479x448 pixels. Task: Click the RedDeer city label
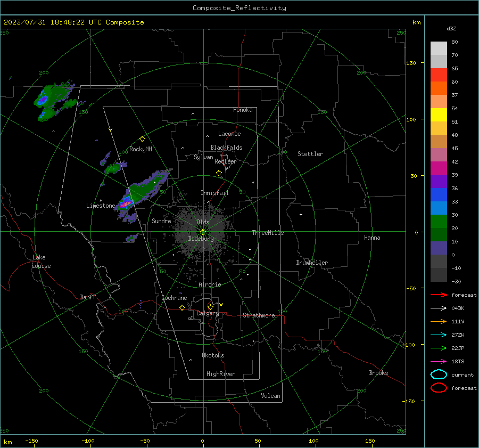tap(226, 161)
